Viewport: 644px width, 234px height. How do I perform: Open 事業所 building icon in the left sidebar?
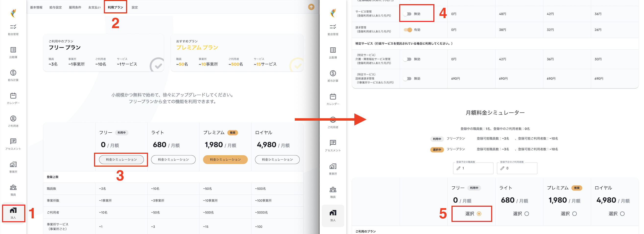point(13,167)
